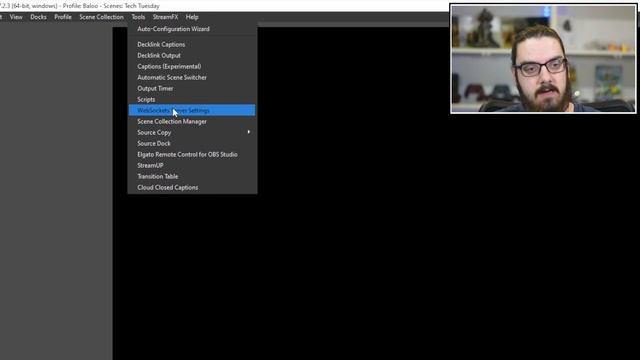This screenshot has width=640, height=360.
Task: Open the Profile menu
Action: (x=63, y=17)
